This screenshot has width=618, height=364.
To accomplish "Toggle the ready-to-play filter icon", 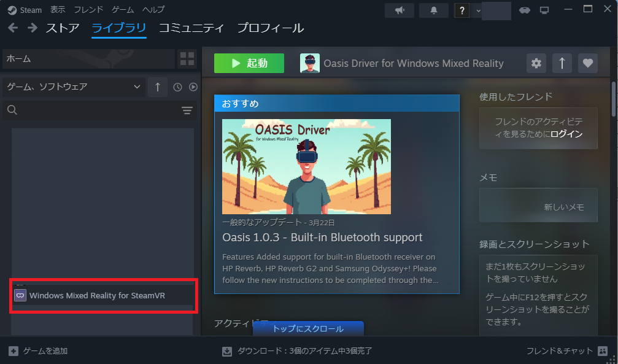I will (193, 87).
